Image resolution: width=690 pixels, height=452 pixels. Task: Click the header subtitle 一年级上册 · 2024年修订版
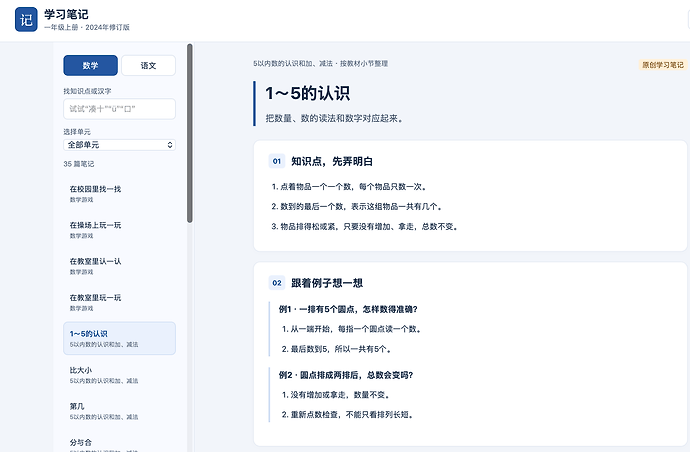click(x=87, y=27)
